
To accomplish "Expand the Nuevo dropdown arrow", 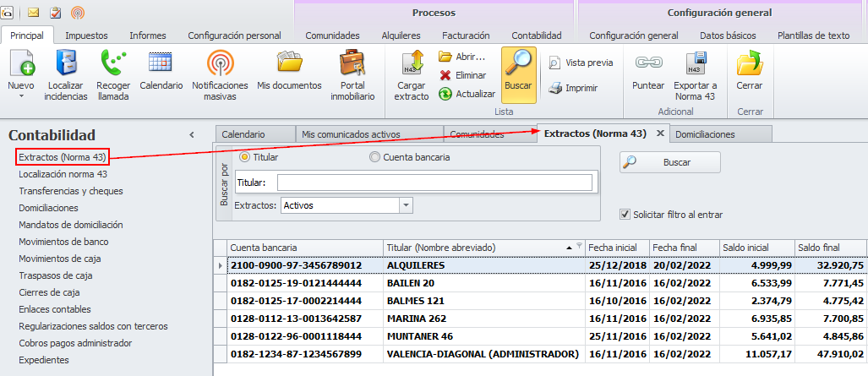I will [21, 96].
